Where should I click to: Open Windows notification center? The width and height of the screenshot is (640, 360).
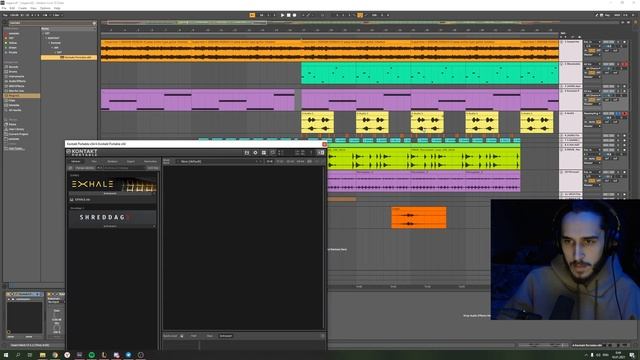coord(632,355)
